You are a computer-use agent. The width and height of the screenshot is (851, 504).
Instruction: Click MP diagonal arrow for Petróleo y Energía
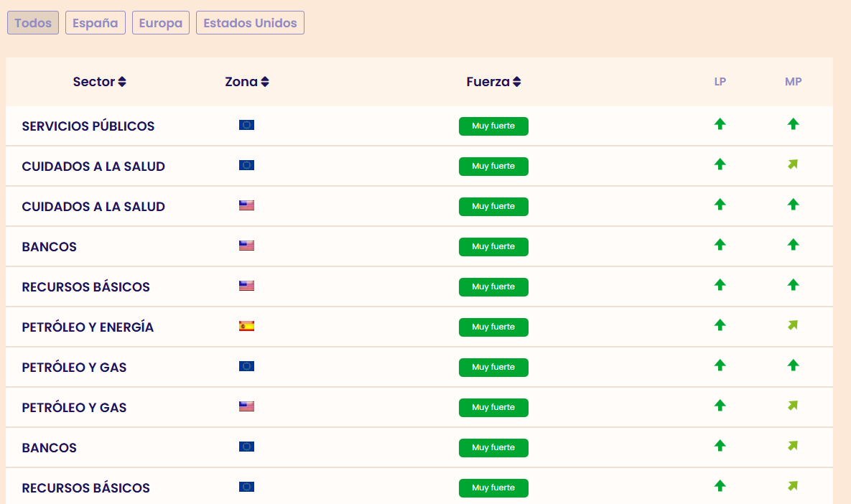coord(793,325)
